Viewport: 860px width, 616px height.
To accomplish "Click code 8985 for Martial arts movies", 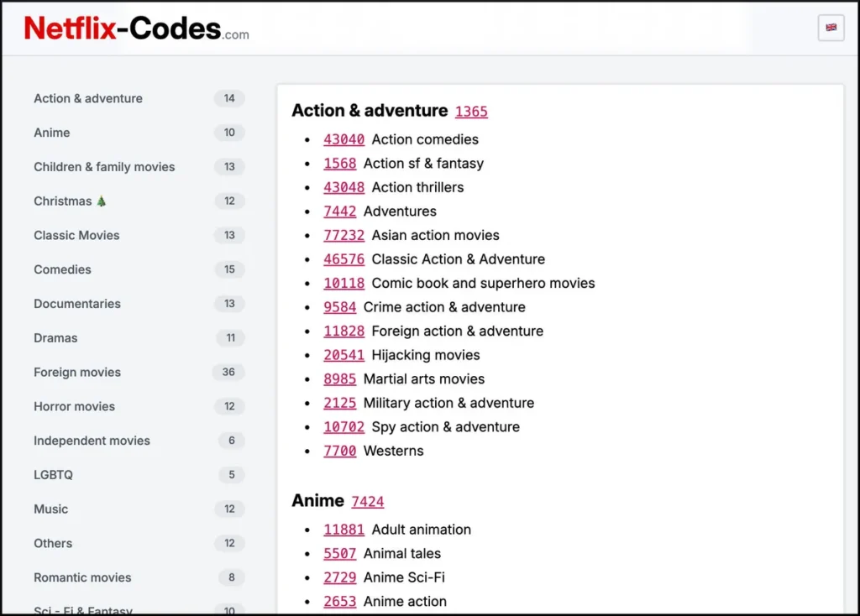I will point(339,379).
